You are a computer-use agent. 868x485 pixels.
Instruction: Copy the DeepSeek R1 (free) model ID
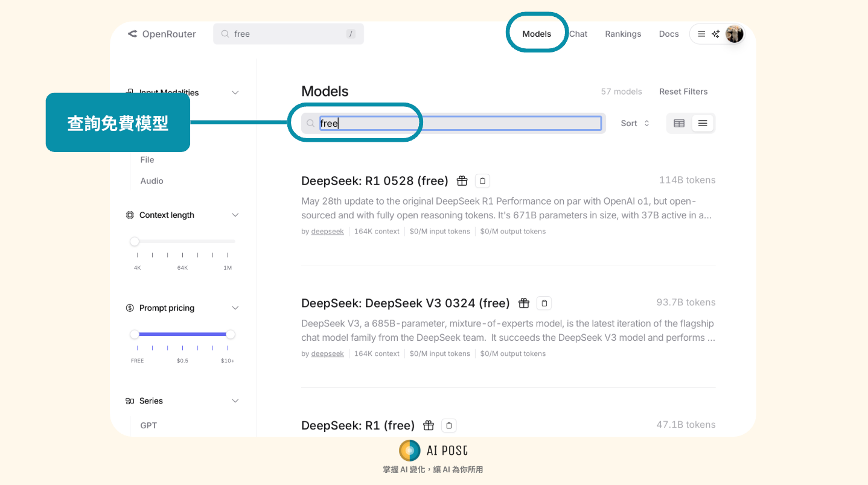point(449,425)
